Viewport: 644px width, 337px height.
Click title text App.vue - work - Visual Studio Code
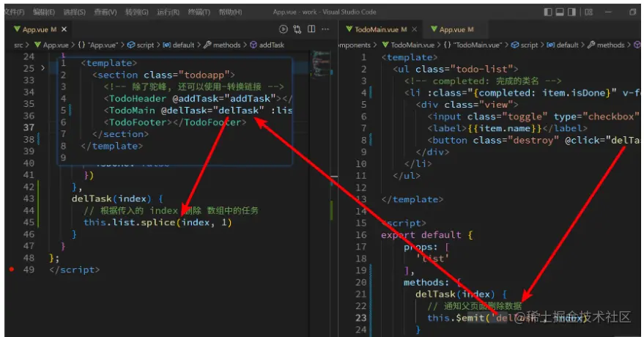point(325,12)
